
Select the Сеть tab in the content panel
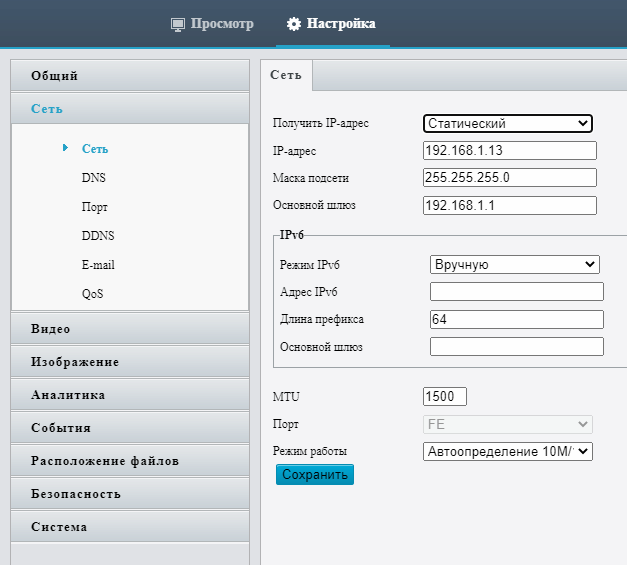[x=286, y=75]
